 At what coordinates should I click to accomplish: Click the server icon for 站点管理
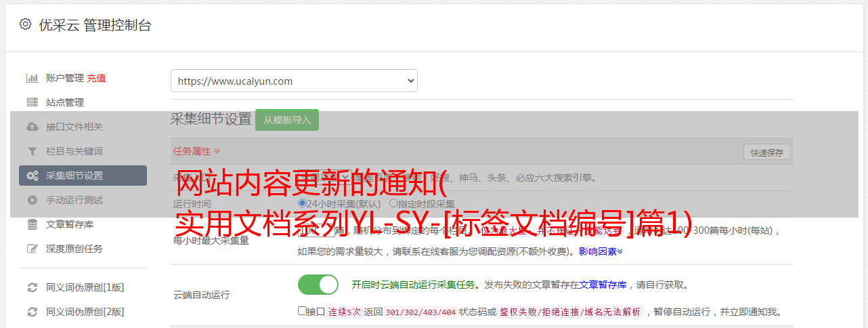[32, 102]
